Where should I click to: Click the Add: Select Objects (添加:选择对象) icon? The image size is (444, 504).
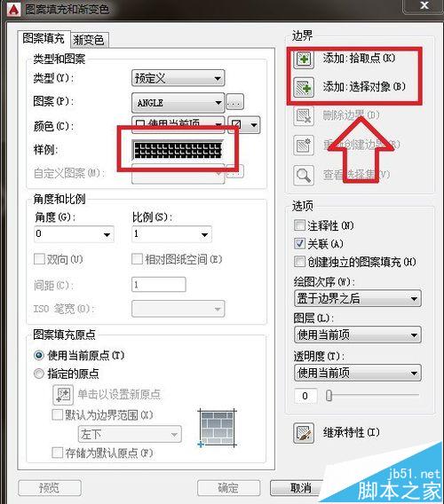click(x=304, y=88)
